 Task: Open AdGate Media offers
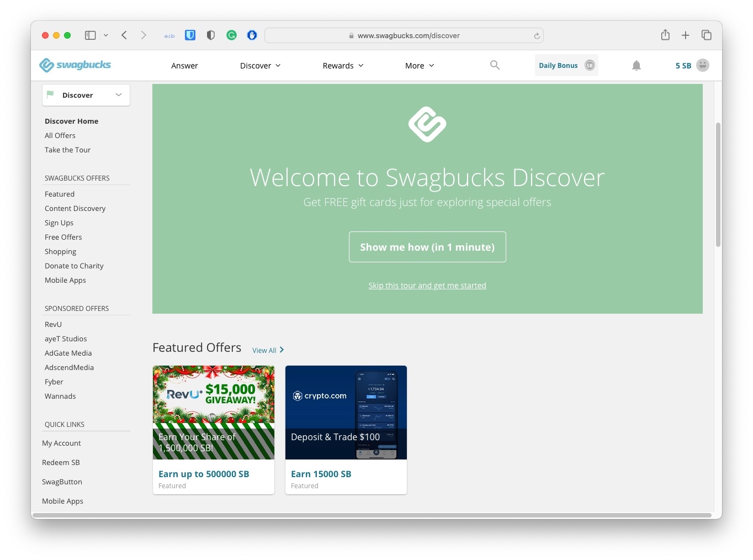click(68, 353)
